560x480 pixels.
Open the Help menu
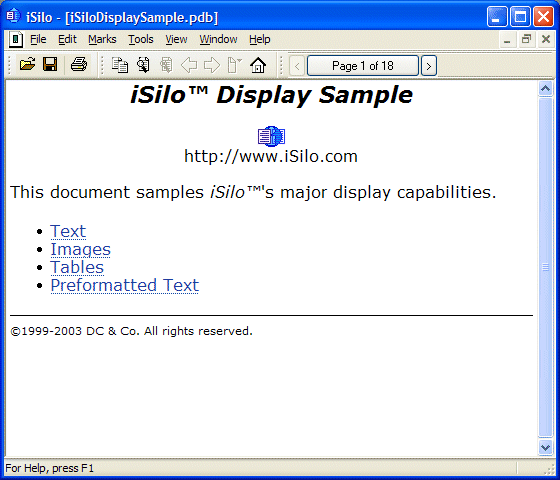coord(260,39)
